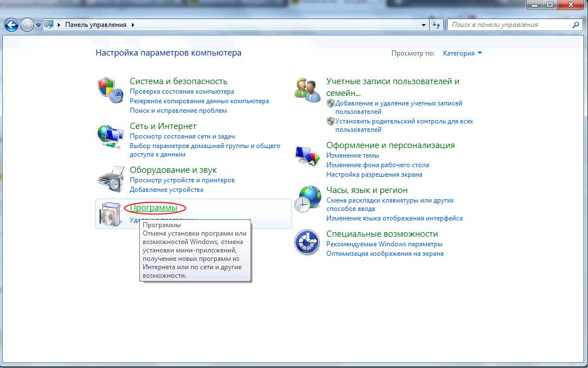Click Изменение темы link
Image resolution: width=588 pixels, height=368 pixels.
353,155
